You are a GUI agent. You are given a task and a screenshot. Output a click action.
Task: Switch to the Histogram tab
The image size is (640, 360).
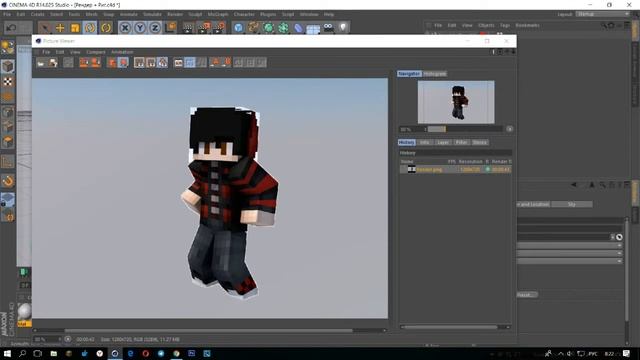pyautogui.click(x=435, y=74)
